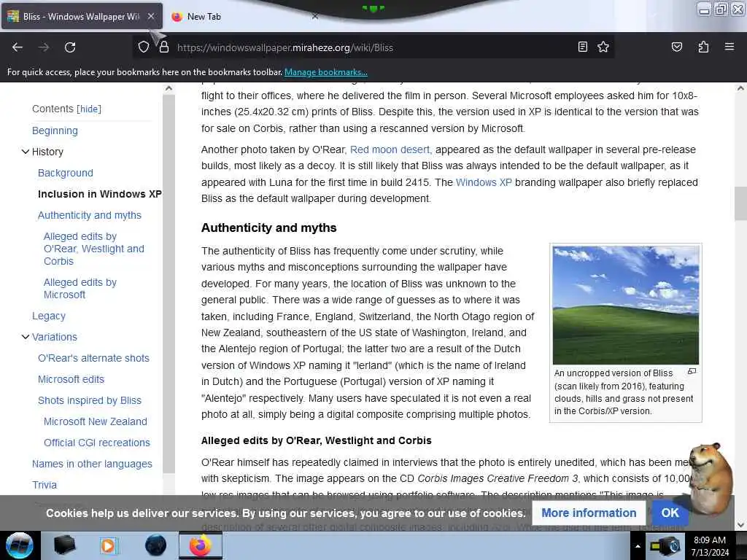Go to Microsoft edits section
Image resolution: width=747 pixels, height=560 pixels.
(71, 379)
